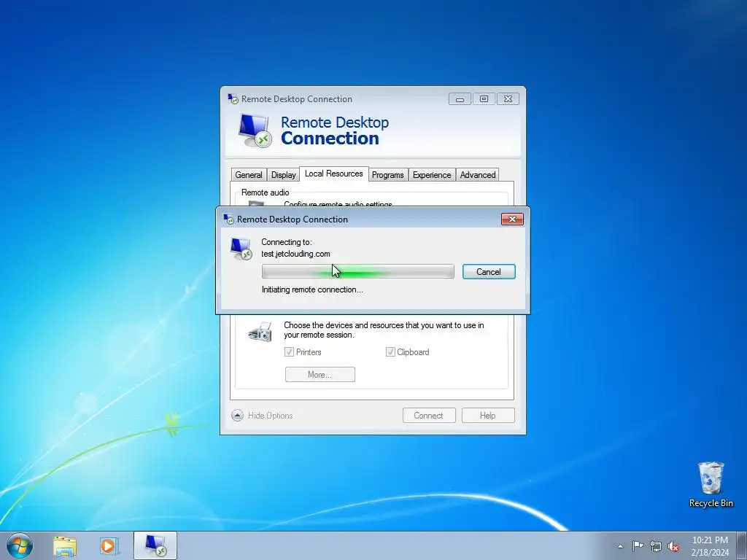This screenshot has width=747, height=560.
Task: Click the network status tray icon
Action: click(x=656, y=546)
